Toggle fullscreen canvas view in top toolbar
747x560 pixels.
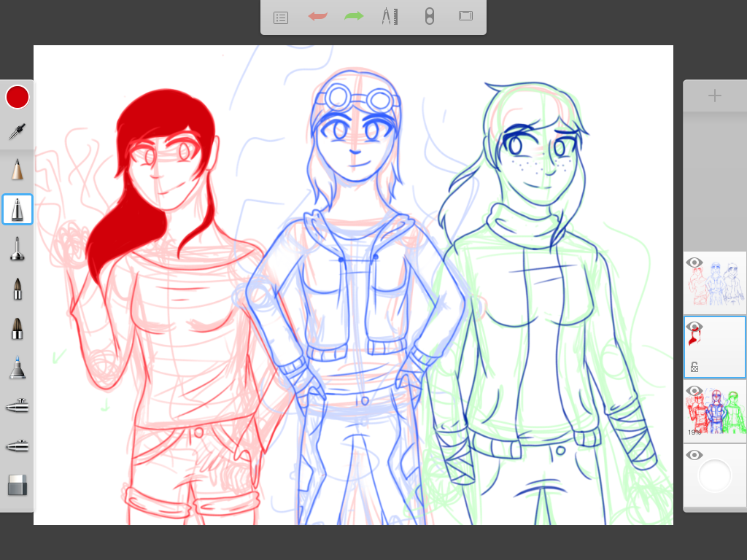click(x=465, y=16)
